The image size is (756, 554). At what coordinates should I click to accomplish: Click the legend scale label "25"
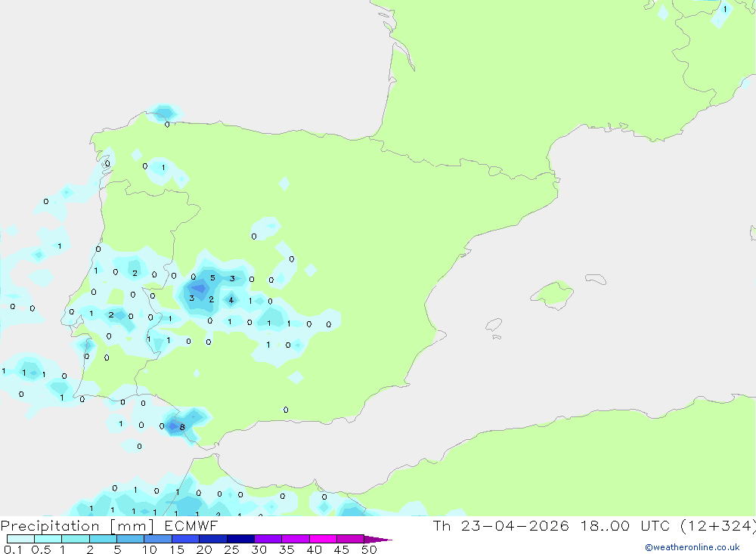232,549
